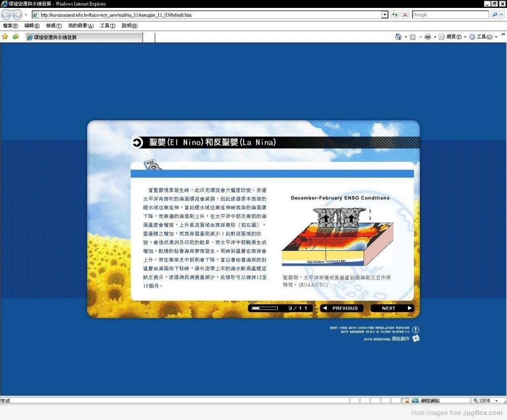Click the red Stop loading icon
This screenshot has width=507, height=420.
tap(405, 15)
